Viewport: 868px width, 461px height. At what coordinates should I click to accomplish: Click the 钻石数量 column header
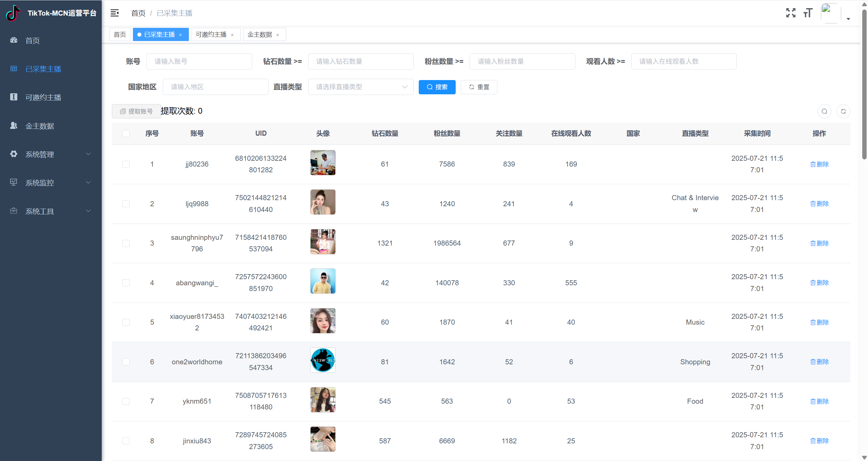pyautogui.click(x=385, y=133)
